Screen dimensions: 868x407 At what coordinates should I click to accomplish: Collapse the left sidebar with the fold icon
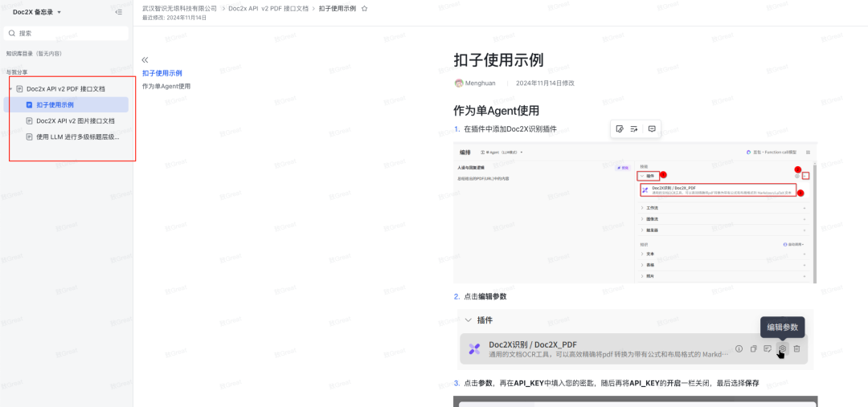coord(118,12)
